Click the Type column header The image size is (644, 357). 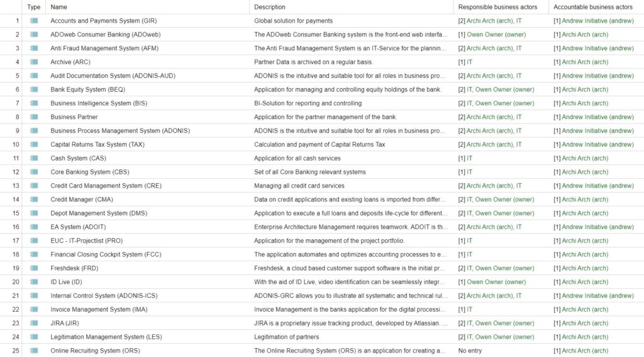point(34,7)
